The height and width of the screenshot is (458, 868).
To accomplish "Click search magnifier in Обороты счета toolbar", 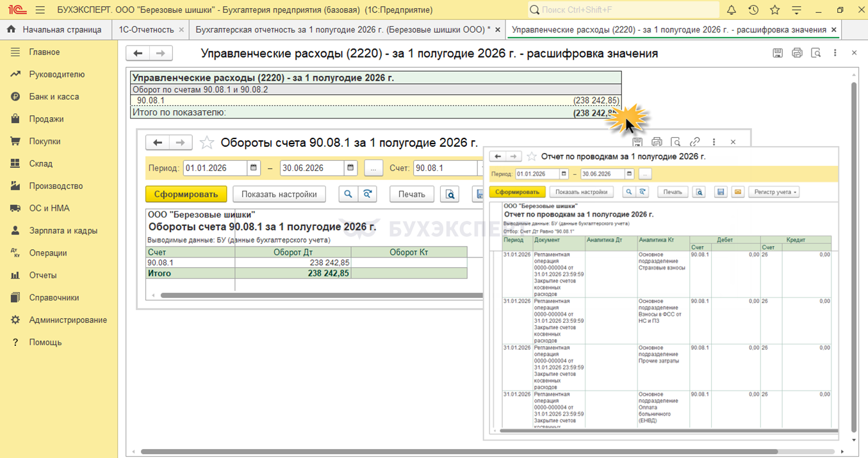I will 348,194.
